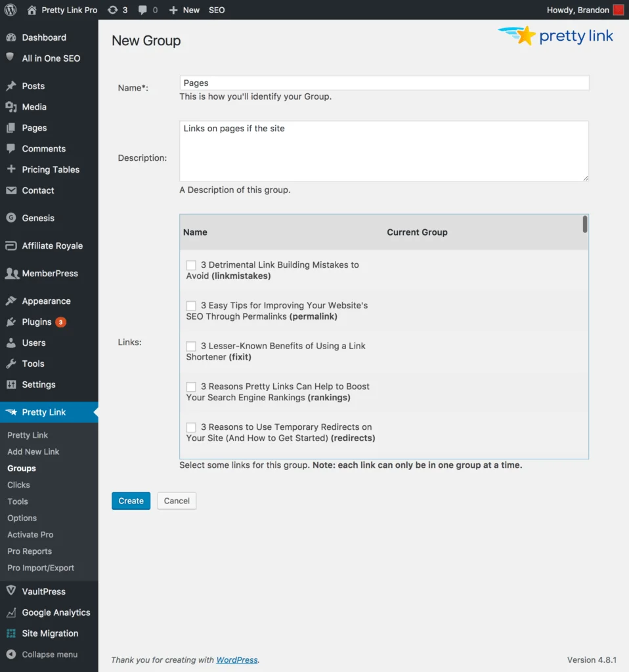Viewport: 629px width, 672px height.
Task: Switch to the Clicks submenu under Pretty Link
Action: [18, 484]
